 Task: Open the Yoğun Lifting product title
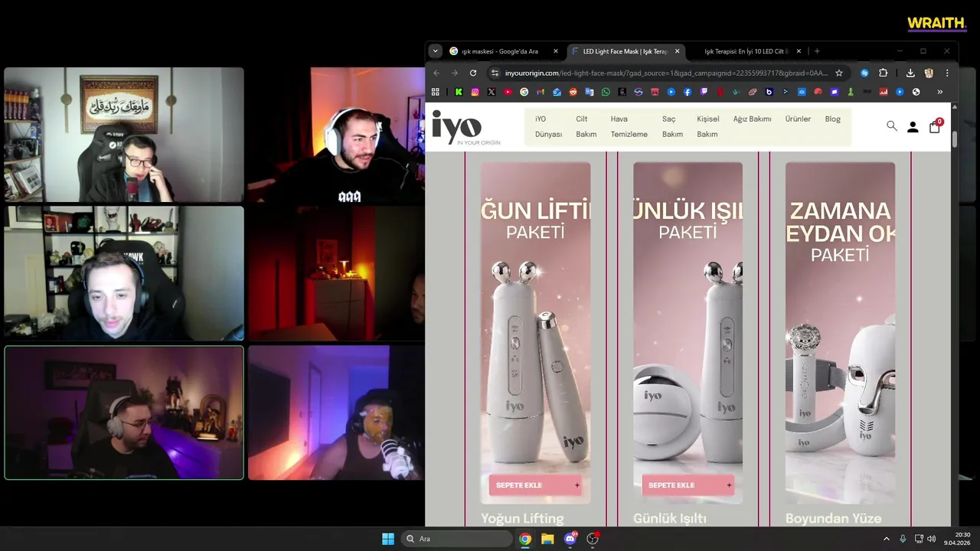522,518
